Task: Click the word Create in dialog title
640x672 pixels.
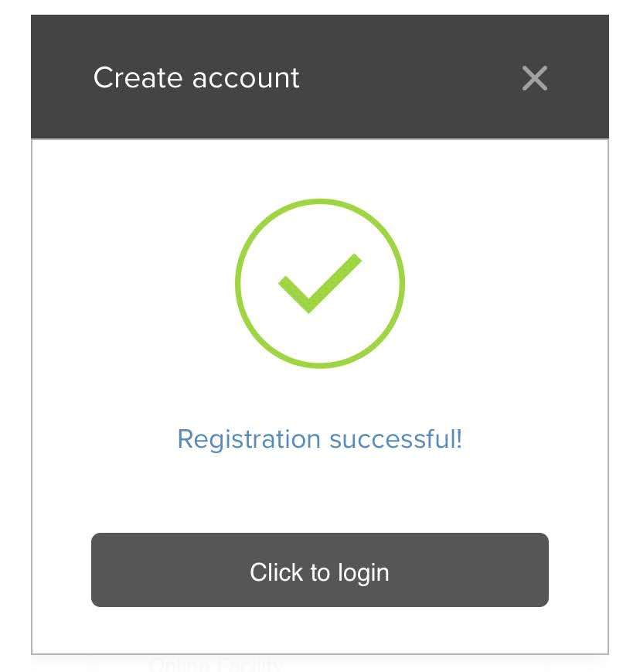Action: (138, 78)
